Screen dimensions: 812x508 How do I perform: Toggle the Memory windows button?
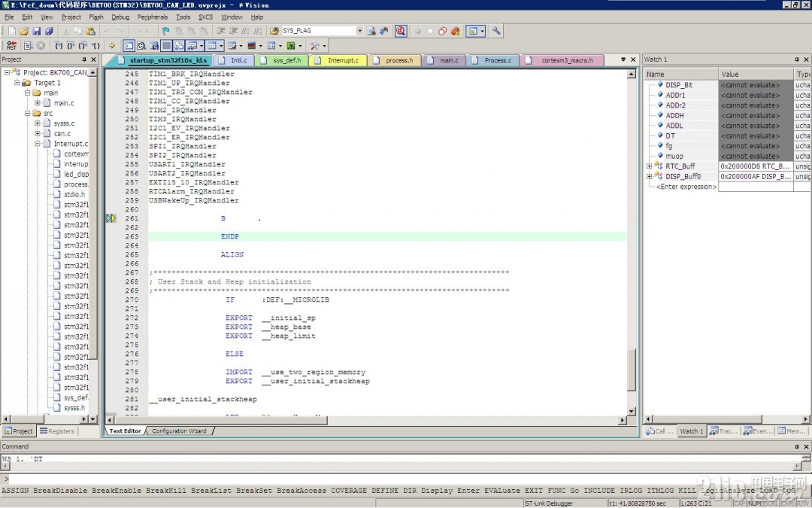click(212, 46)
